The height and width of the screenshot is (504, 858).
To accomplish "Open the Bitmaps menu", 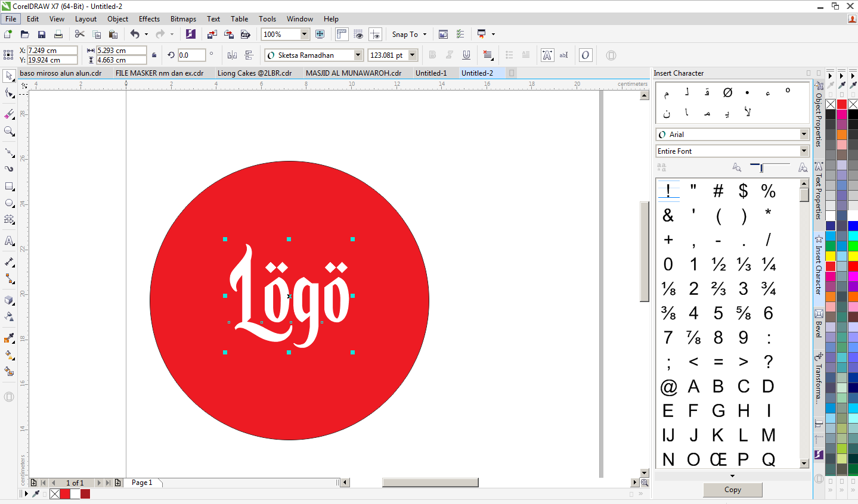I will [182, 18].
